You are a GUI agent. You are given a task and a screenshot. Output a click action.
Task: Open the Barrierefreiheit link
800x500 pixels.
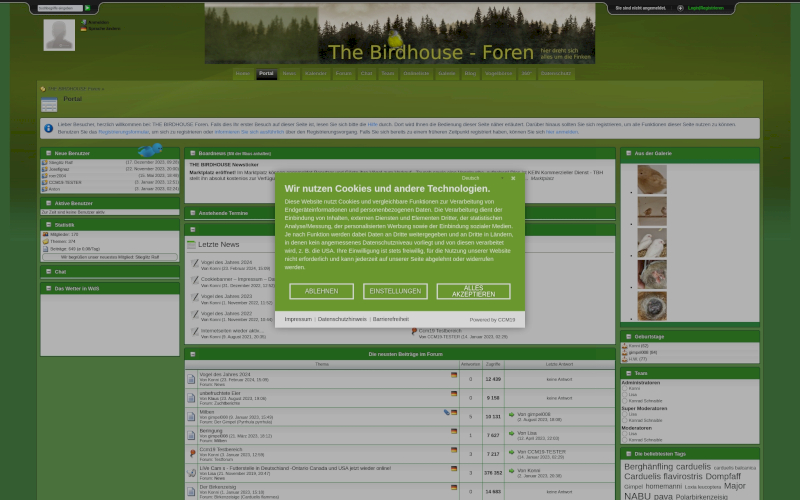391,319
